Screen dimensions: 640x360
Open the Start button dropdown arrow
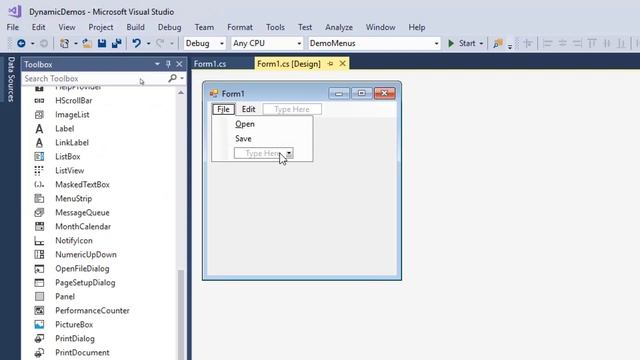coord(481,44)
